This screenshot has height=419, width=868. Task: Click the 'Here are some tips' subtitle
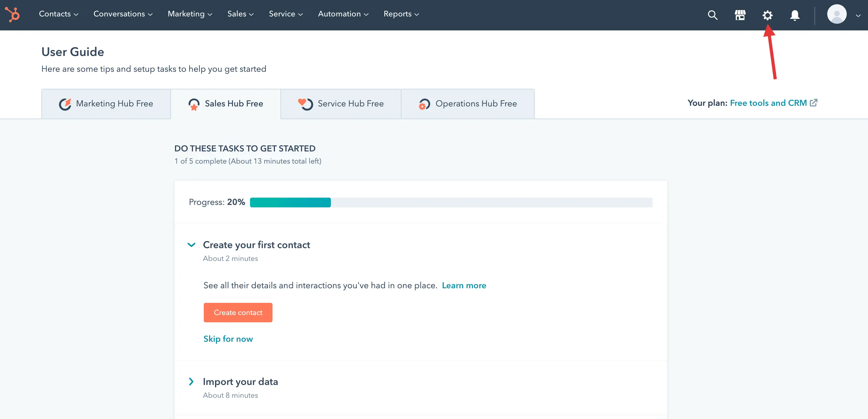(154, 69)
